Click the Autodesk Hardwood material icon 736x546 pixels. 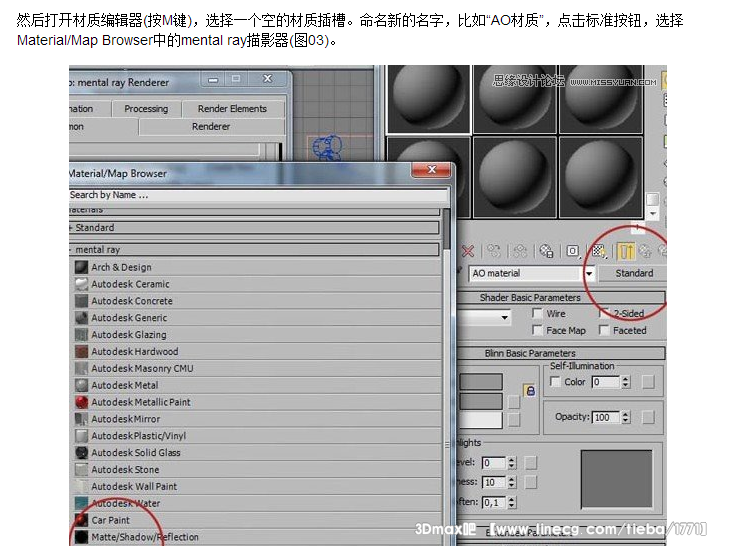82,352
